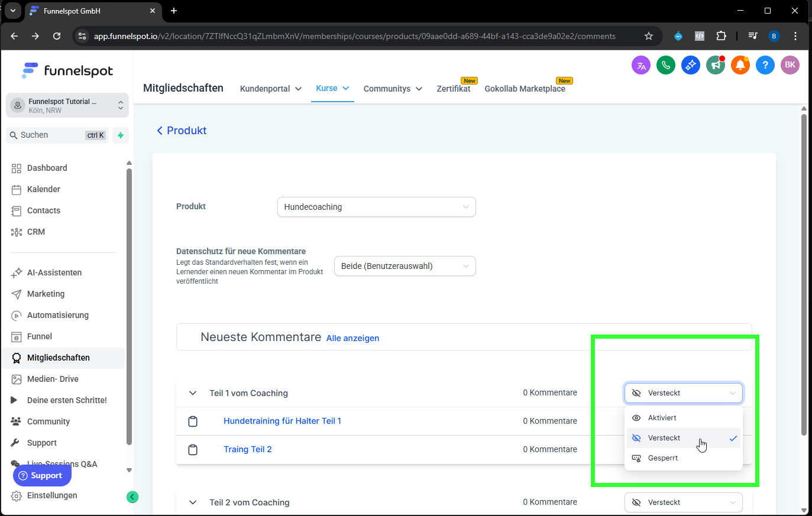Open the Chrome profile B avatar
This screenshot has width=812, height=516.
pos(774,36)
